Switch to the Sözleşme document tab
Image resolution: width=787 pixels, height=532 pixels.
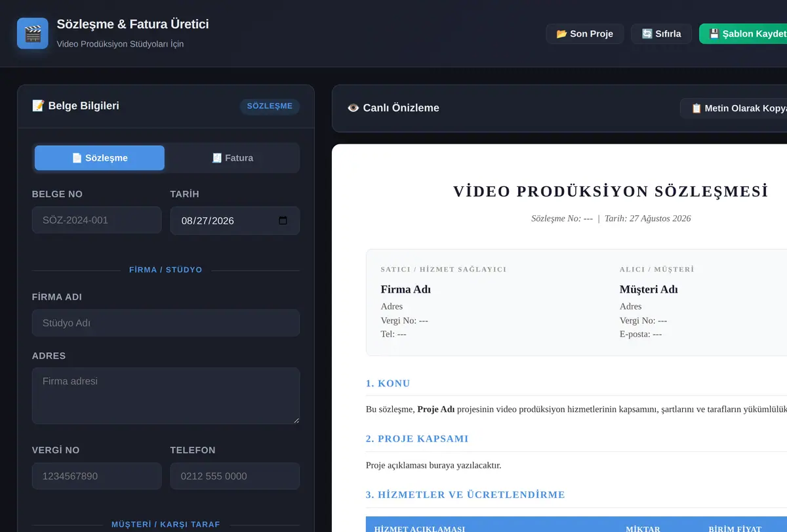coord(100,158)
